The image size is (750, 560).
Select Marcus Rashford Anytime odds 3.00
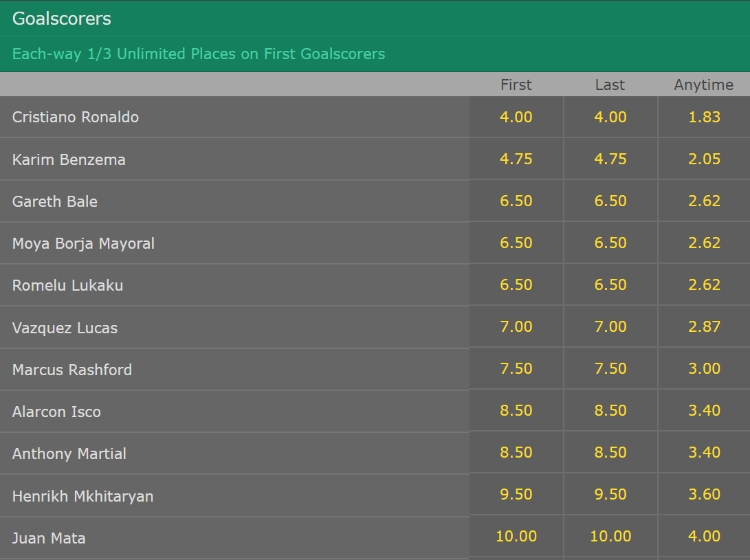[x=704, y=368]
